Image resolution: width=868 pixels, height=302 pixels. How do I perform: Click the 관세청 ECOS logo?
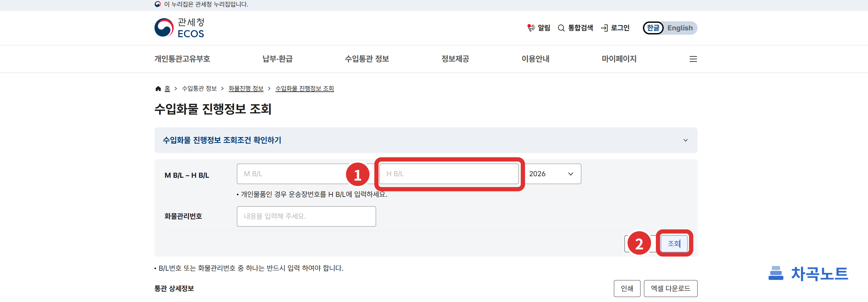click(x=179, y=28)
